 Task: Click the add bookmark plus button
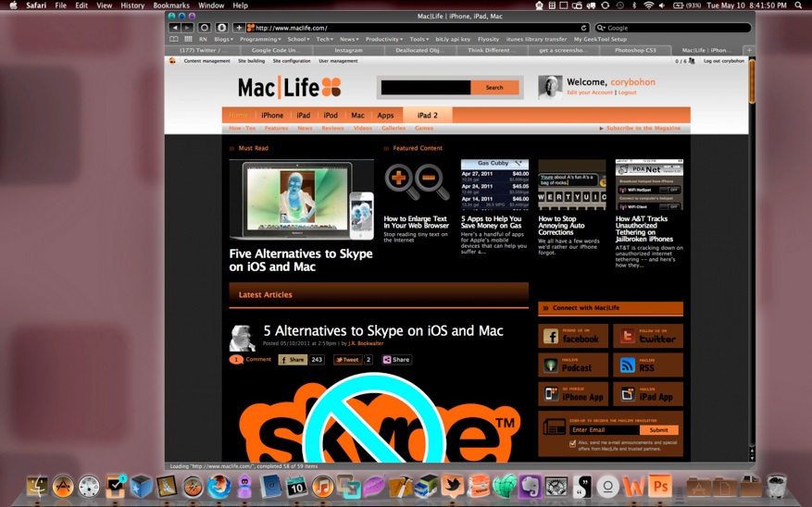(239, 28)
